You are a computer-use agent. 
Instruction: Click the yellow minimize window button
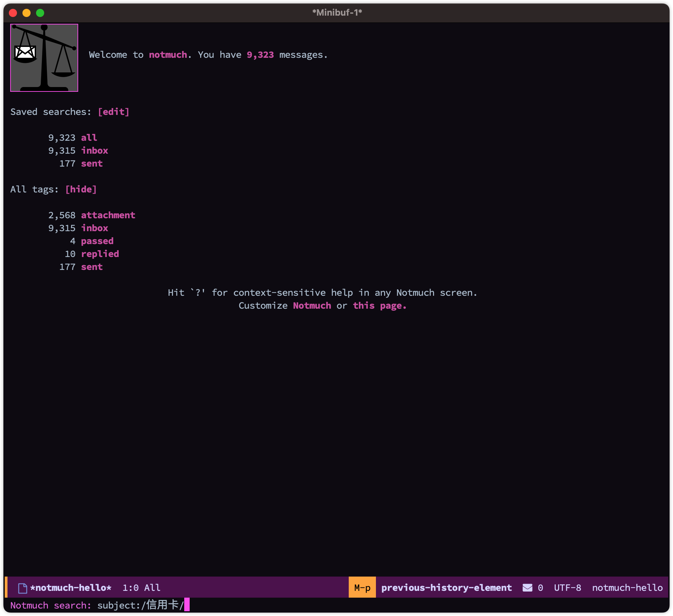click(27, 13)
